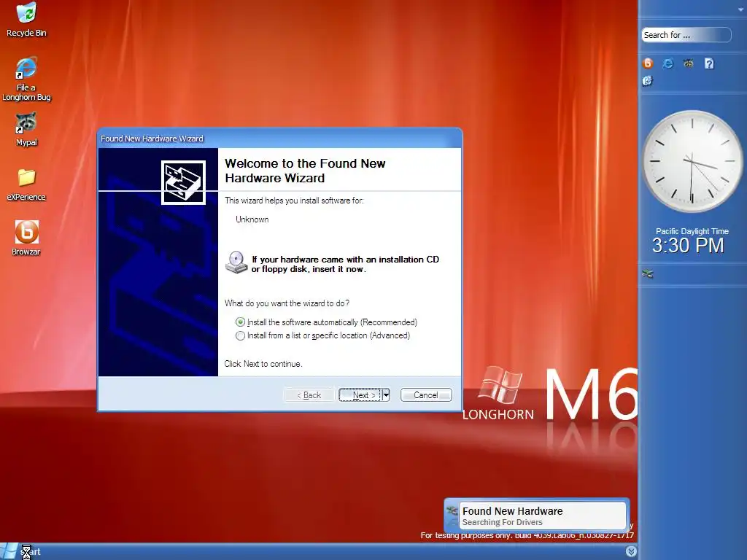Click the greyed Back button
Image resolution: width=747 pixels, height=560 pixels.
tap(309, 395)
